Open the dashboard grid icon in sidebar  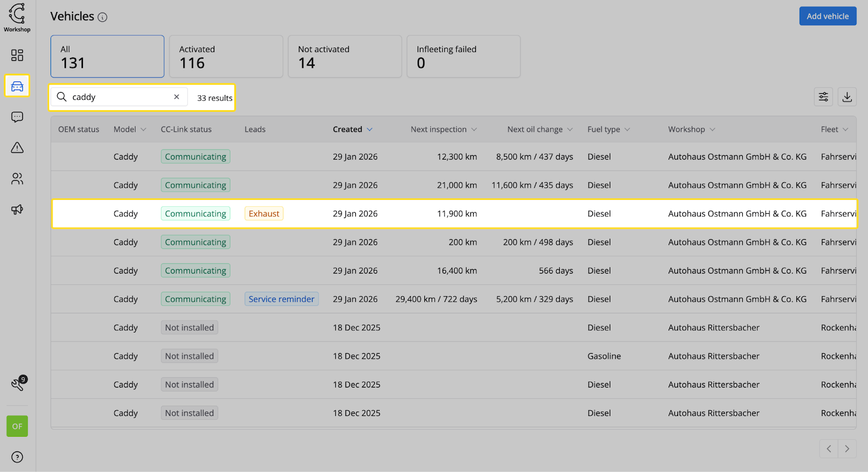coord(17,55)
